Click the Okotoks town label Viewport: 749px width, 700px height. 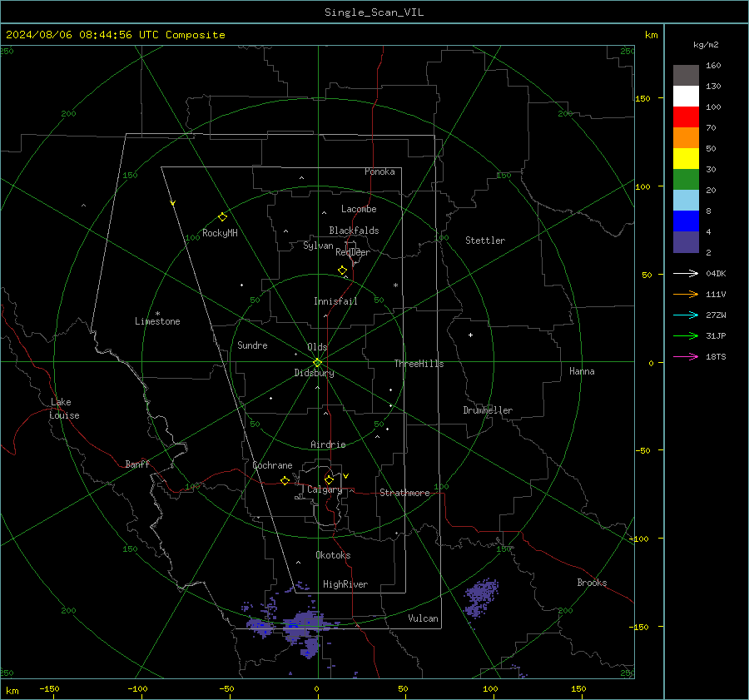333,555
